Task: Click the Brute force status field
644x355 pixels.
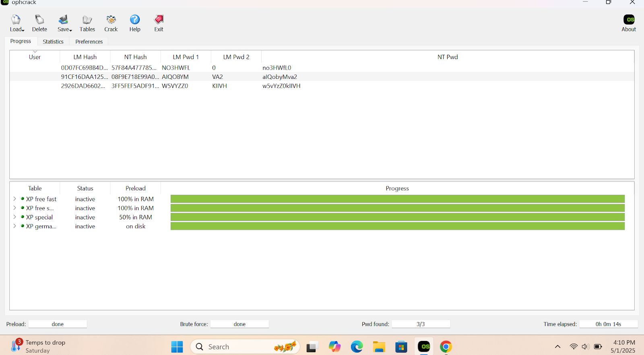Action: pyautogui.click(x=239, y=324)
